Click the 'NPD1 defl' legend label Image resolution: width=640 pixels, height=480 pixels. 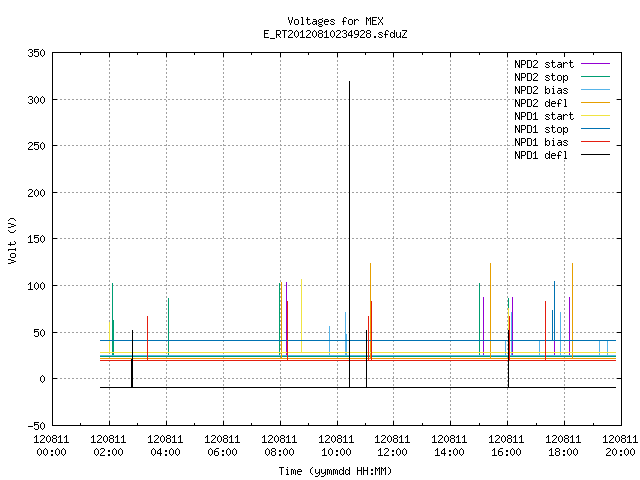point(541,156)
